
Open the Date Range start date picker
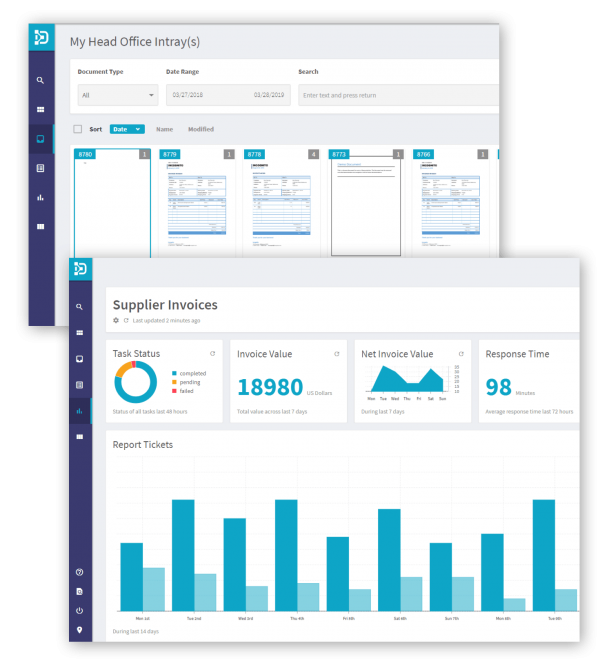tap(195, 95)
